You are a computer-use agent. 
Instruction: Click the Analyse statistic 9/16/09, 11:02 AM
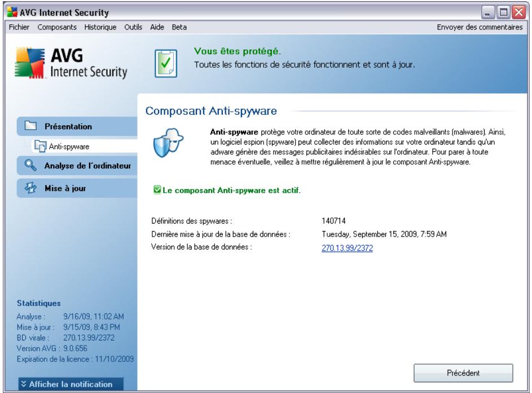coord(94,316)
